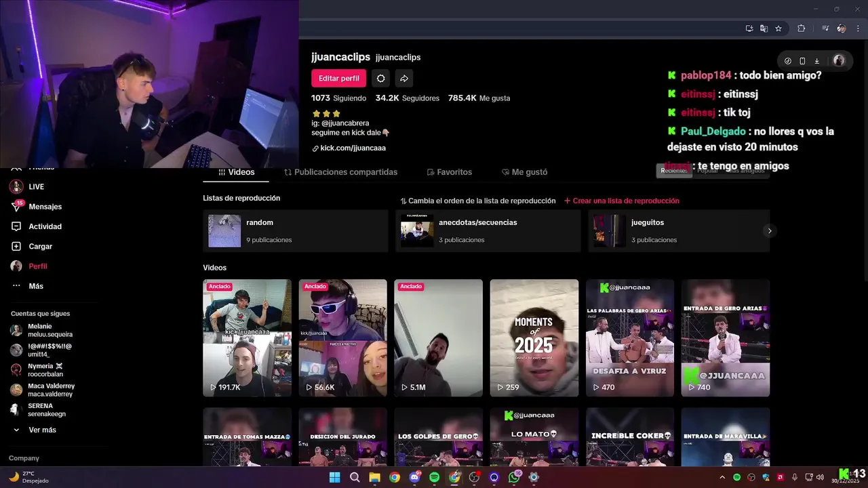868x488 pixels.
Task: Show hidden tray icons chevron
Action: pyautogui.click(x=722, y=477)
